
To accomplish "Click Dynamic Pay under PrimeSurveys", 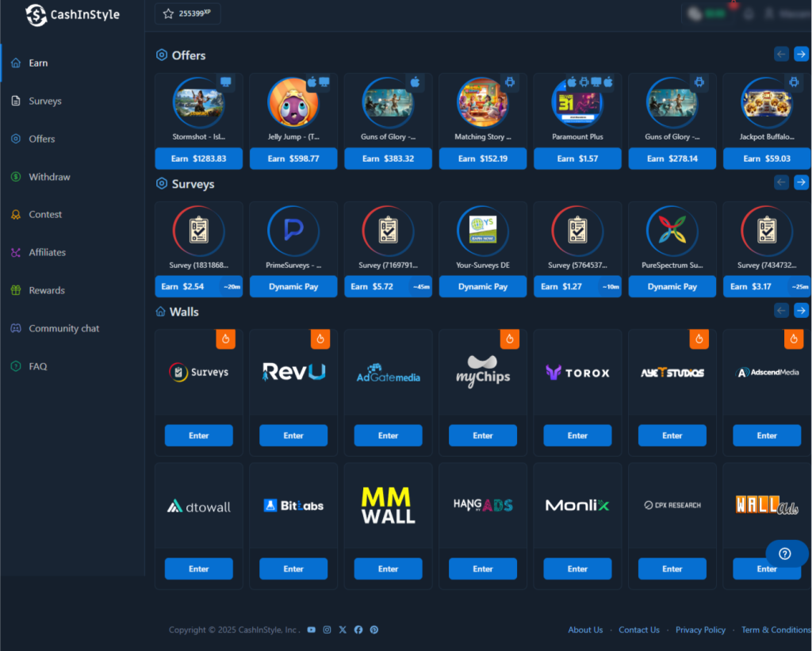I will (x=293, y=286).
